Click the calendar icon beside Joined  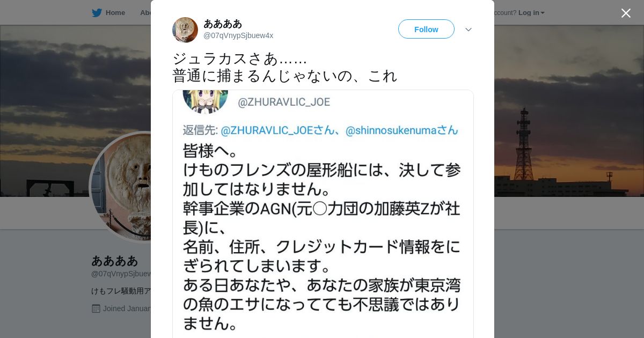point(96,308)
